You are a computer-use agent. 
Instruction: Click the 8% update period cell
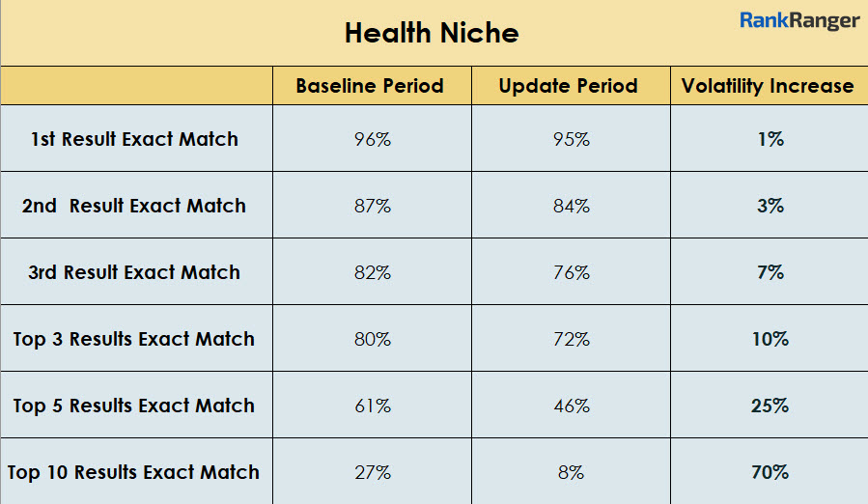pyautogui.click(x=571, y=472)
